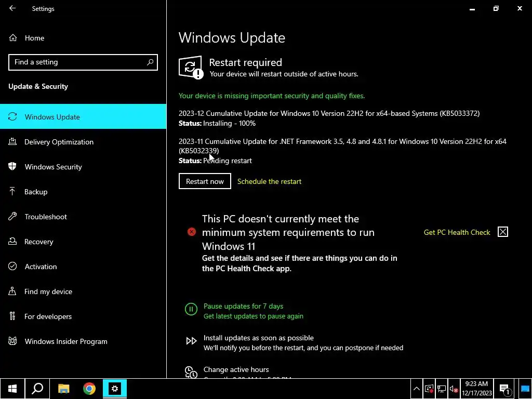Dismiss the Windows 11 requirements notice

coord(503,232)
